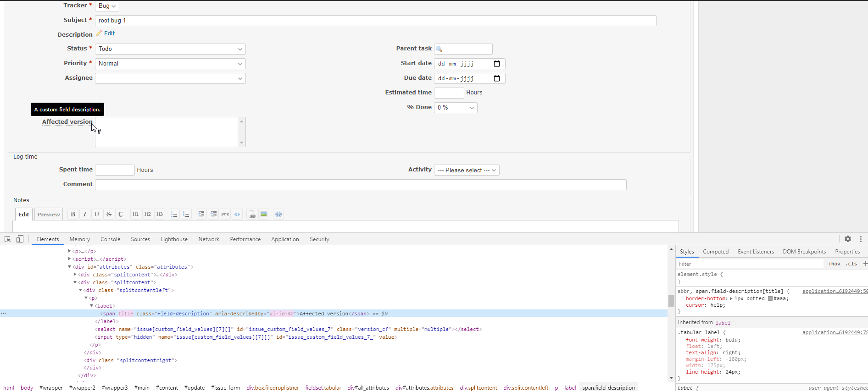Open the Status dropdown showing Todo
The width and height of the screenshot is (868, 391).
170,49
